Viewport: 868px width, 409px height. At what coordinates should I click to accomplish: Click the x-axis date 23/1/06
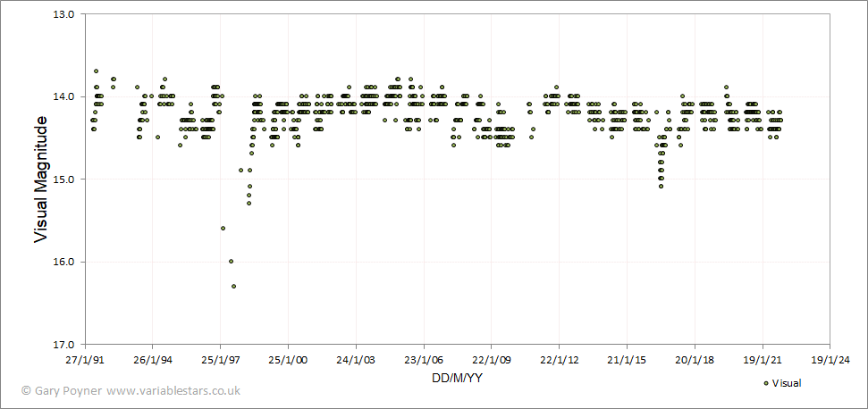pos(424,361)
